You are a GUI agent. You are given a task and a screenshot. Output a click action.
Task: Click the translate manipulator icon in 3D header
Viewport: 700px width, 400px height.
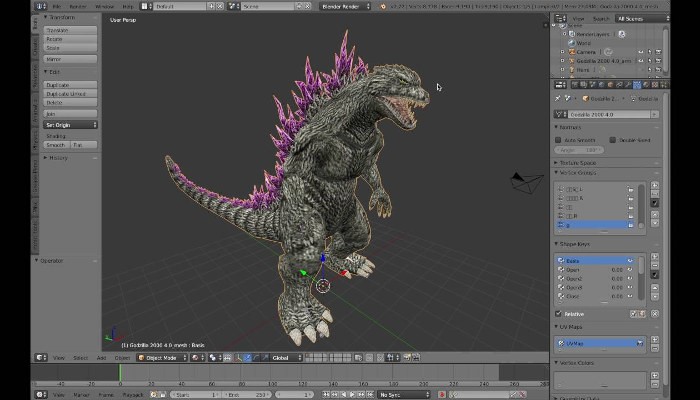pos(247,358)
